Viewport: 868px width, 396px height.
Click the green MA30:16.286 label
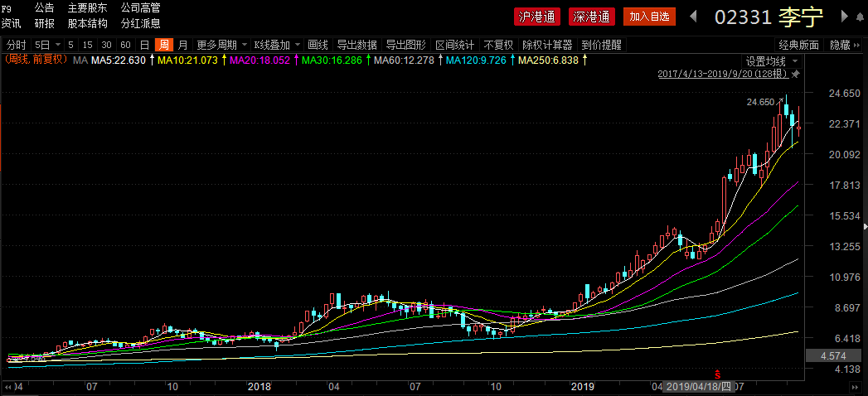332,60
